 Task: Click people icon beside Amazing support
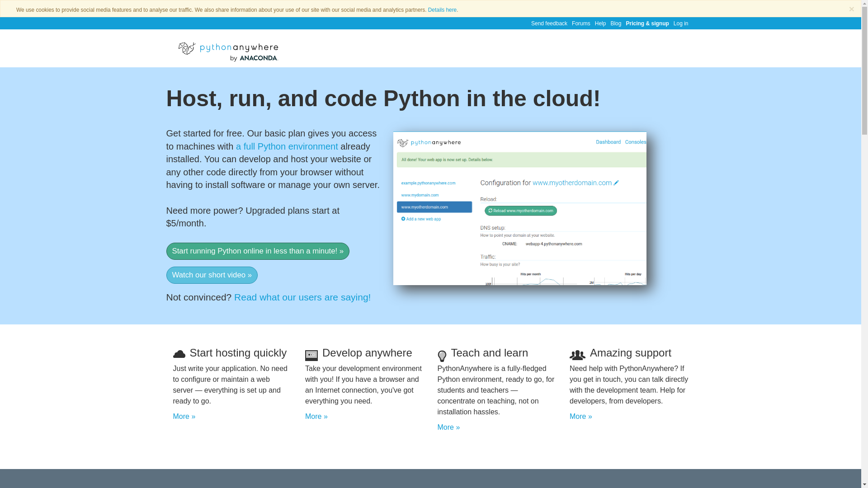(577, 355)
